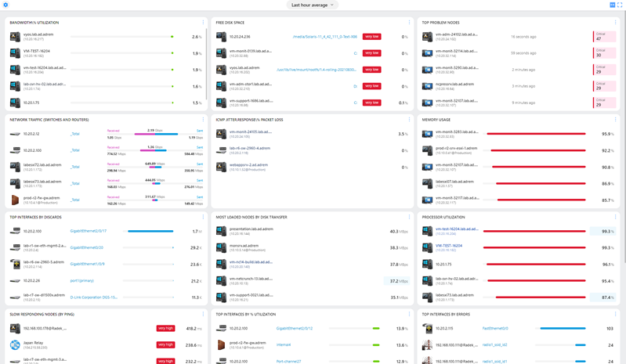Click the prod-r2-fw-gw.adrem firewall icon in Network Traffic
The height and width of the screenshot is (364, 626).
pos(15,200)
